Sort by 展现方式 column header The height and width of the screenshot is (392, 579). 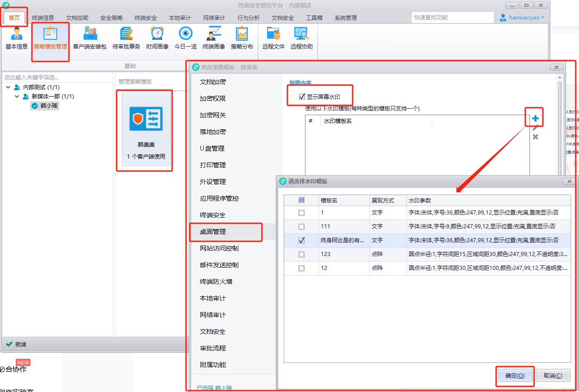(x=388, y=201)
